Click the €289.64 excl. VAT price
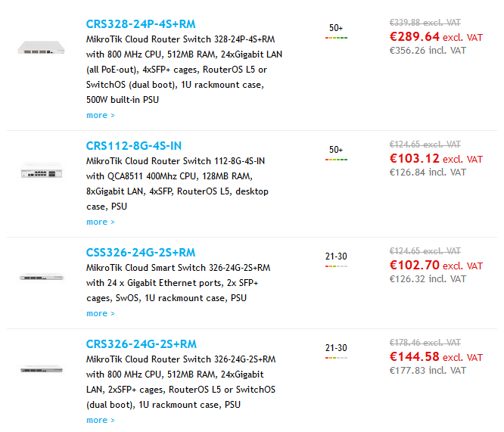The width and height of the screenshot is (504, 432). pos(435,36)
